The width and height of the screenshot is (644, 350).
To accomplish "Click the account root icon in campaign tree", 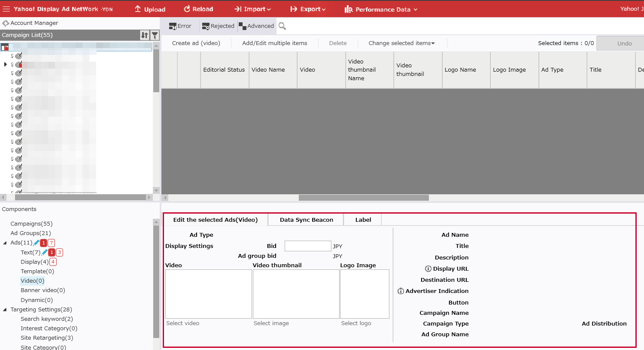I will [x=5, y=47].
